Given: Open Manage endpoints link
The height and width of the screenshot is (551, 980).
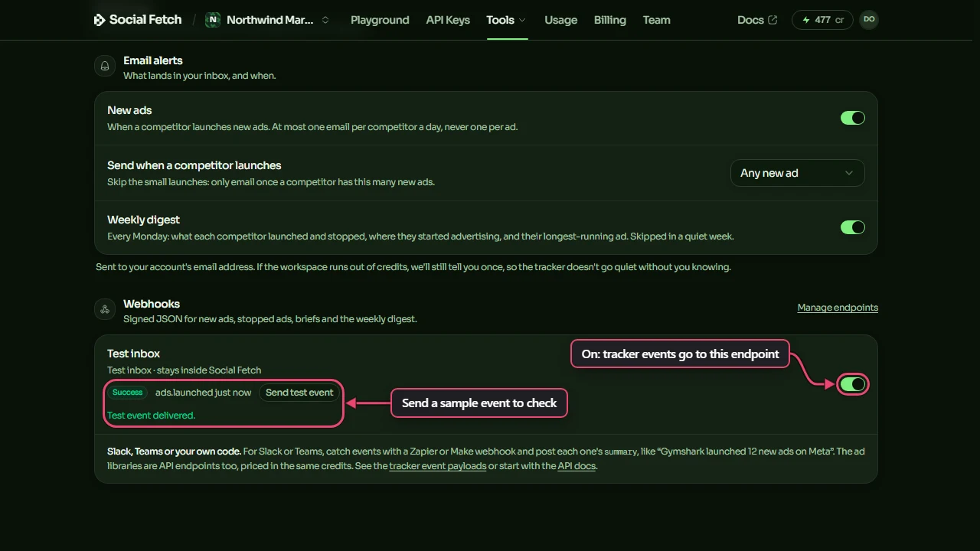Looking at the screenshot, I should 838,308.
